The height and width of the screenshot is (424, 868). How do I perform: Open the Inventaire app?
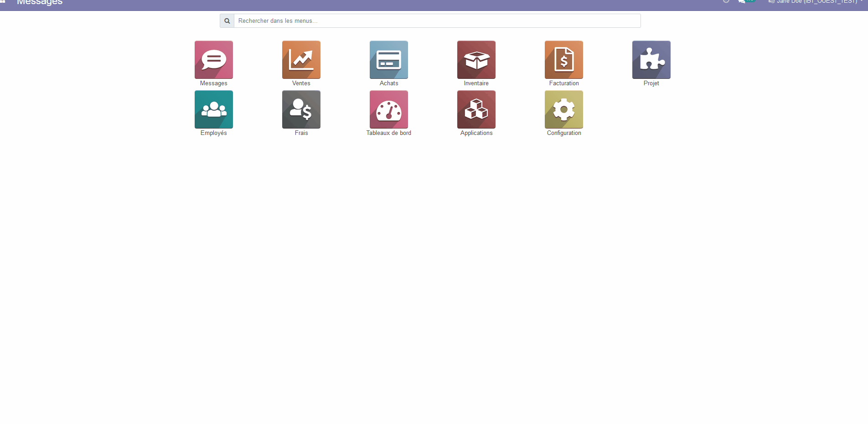pos(476,60)
